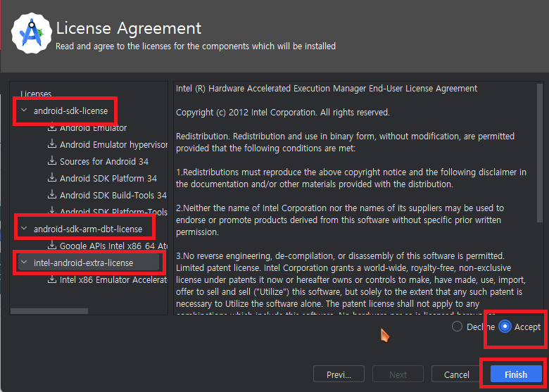This screenshot has width=549, height=392.
Task: Select the Accept radio button
Action: (x=505, y=327)
